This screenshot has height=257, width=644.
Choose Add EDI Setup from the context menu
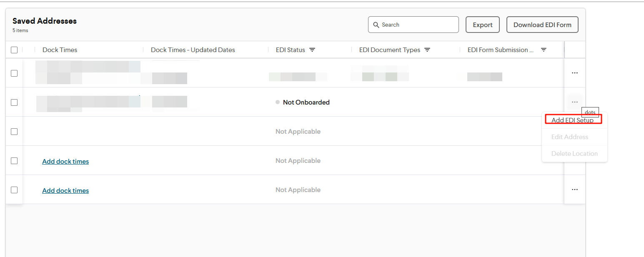pyautogui.click(x=572, y=120)
